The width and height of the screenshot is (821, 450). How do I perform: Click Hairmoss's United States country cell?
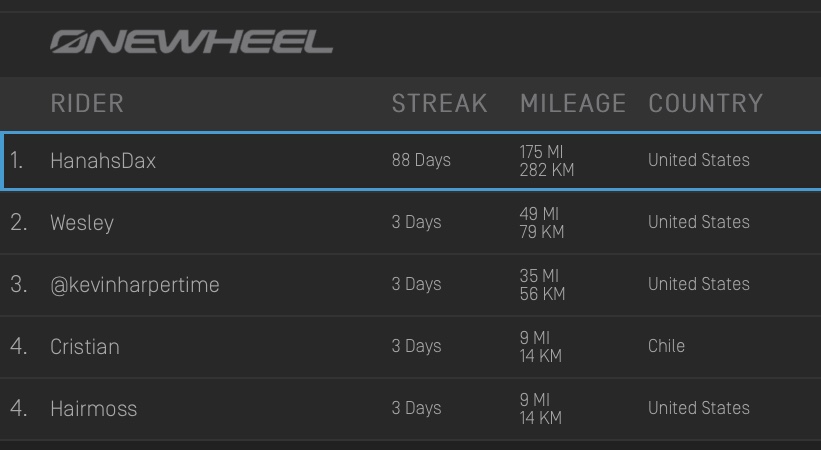[x=698, y=408]
